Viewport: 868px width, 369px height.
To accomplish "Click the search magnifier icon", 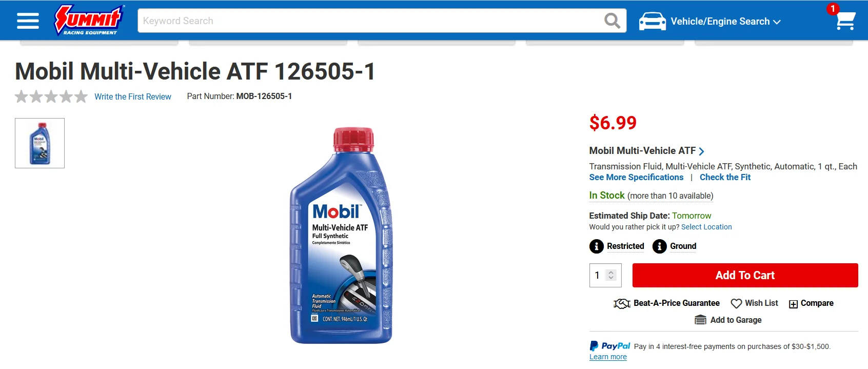I will coord(612,21).
